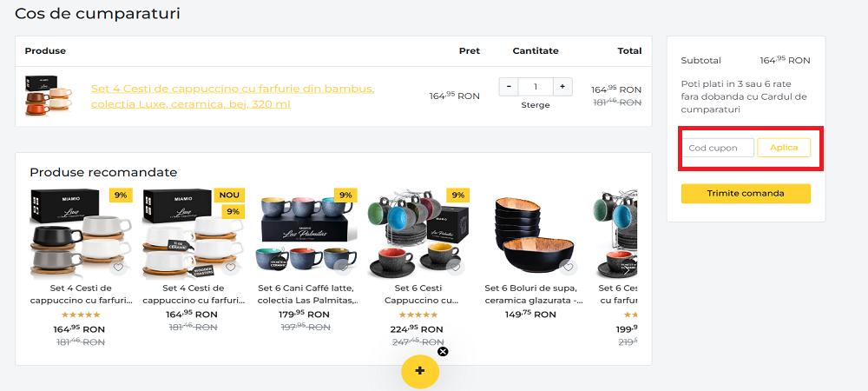
Task: Show next recommended products with carousel arrow
Action: (627, 268)
